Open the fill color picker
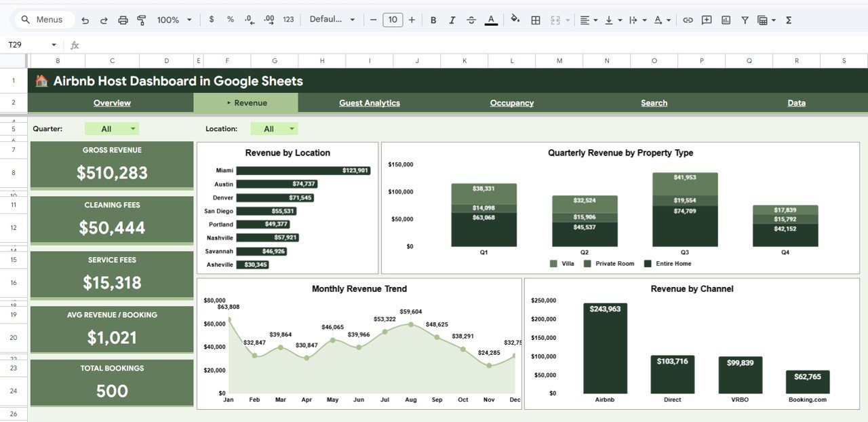 click(515, 20)
